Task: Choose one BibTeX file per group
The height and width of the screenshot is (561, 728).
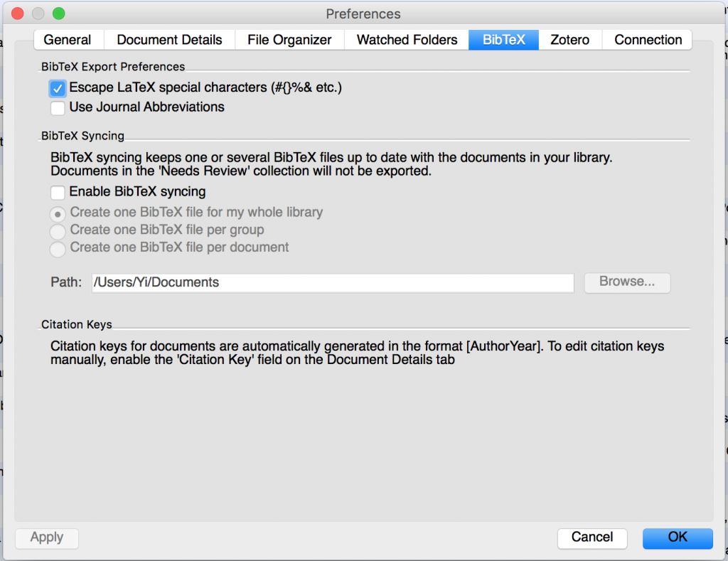Action: (58, 230)
